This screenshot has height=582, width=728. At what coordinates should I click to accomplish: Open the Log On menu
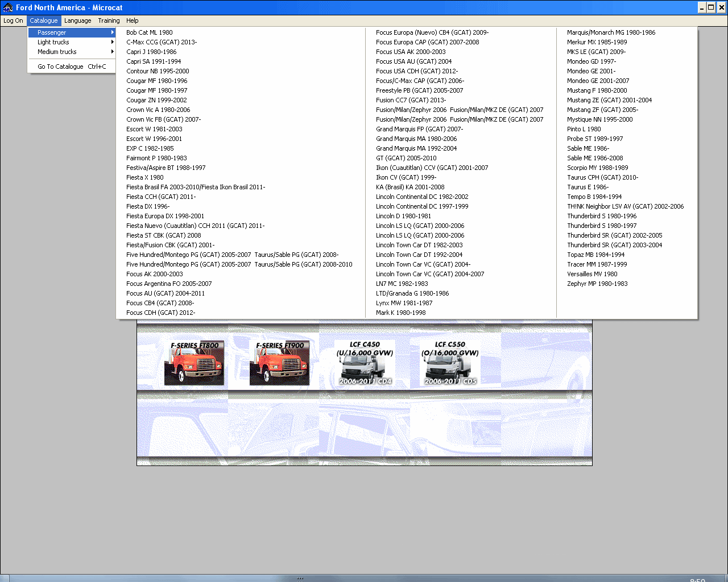click(x=13, y=20)
